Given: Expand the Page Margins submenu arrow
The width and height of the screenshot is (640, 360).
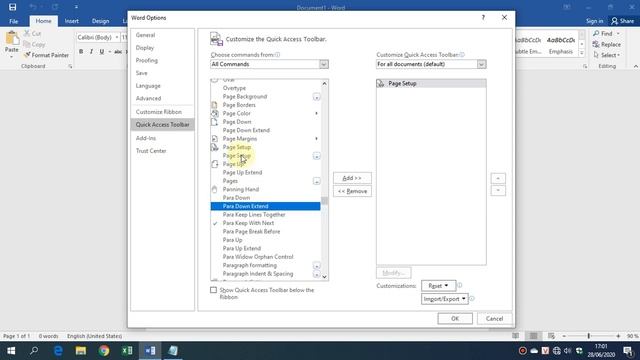Looking at the screenshot, I should (316, 138).
